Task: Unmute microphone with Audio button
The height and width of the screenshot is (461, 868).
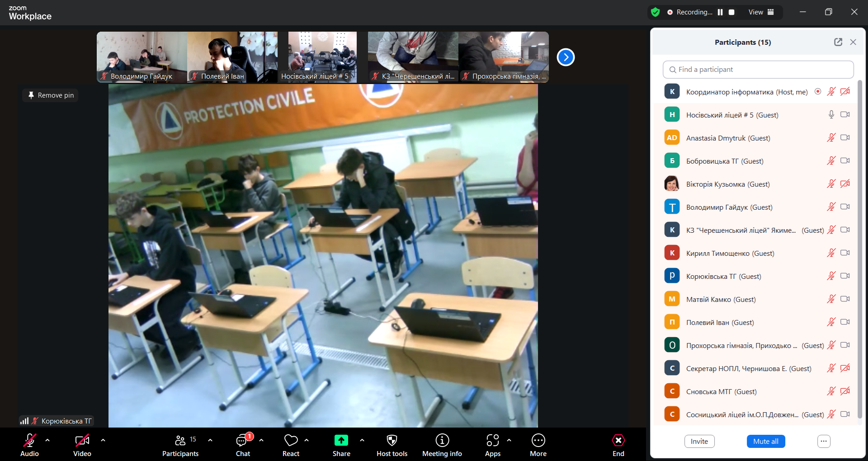Action: [x=29, y=441]
